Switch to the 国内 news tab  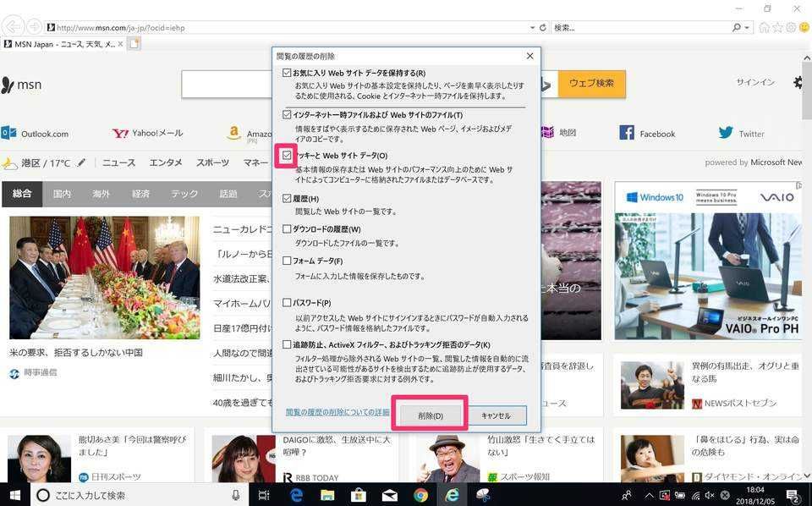pyautogui.click(x=61, y=194)
